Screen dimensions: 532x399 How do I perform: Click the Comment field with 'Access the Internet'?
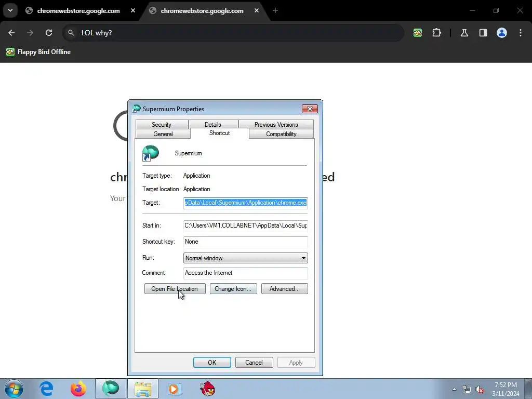pyautogui.click(x=246, y=273)
